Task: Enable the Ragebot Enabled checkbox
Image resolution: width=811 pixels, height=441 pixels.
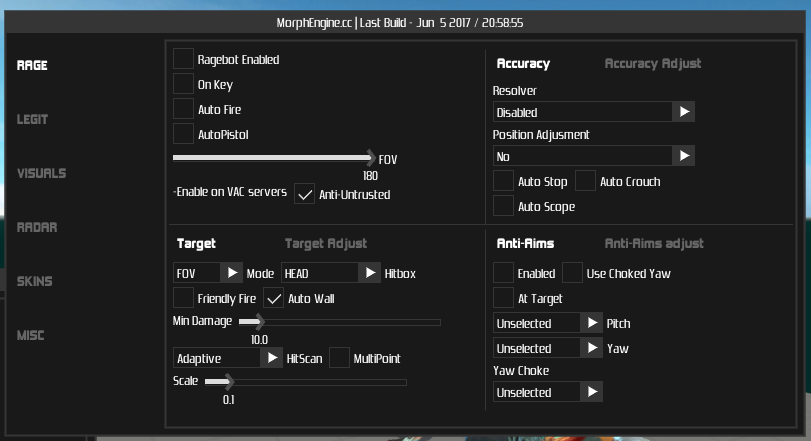Action: click(184, 59)
